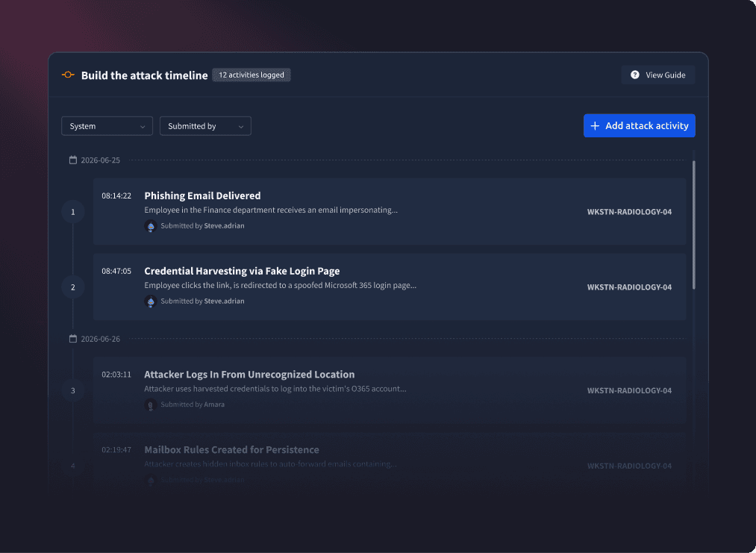Screen dimensions: 756x553
Task: Click the chevron arrow in the System dropdown
Action: point(143,126)
